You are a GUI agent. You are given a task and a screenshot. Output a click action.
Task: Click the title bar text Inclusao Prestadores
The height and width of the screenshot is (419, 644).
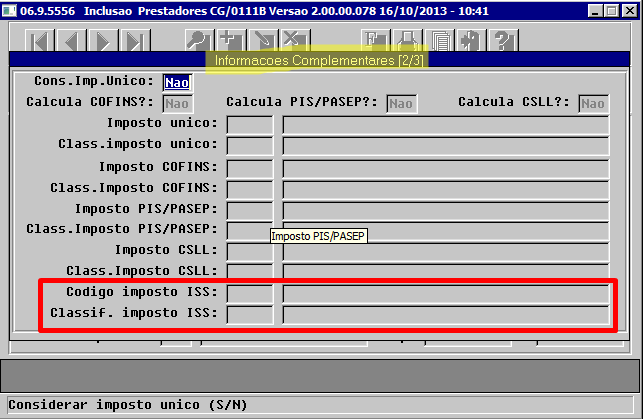click(x=145, y=11)
